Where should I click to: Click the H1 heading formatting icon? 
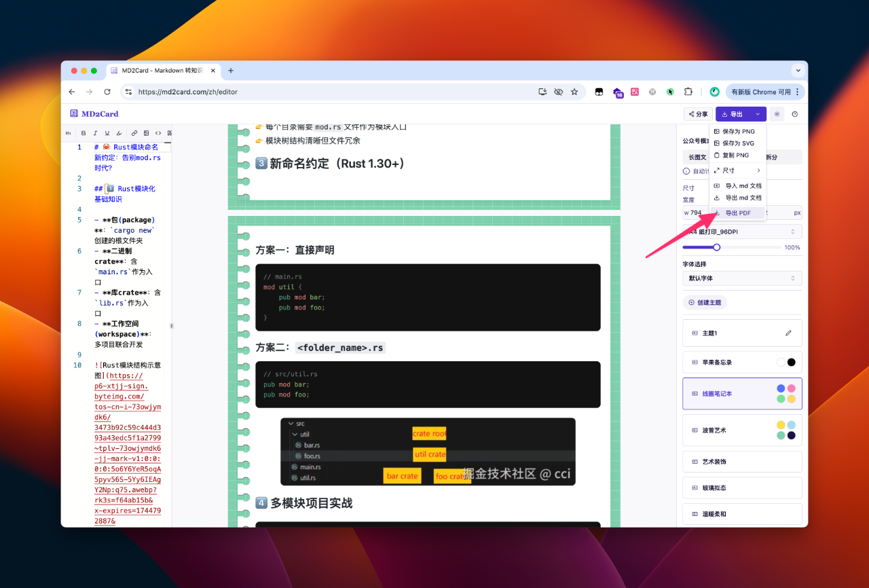pos(68,133)
